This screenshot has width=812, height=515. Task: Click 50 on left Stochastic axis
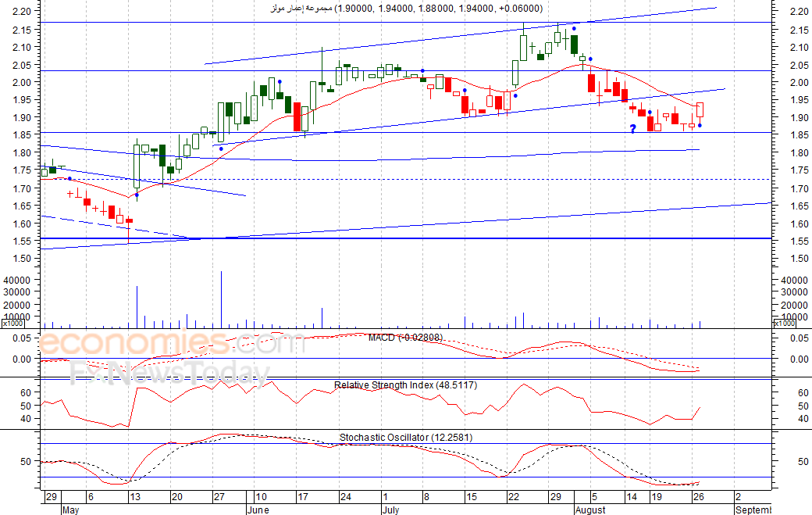click(x=26, y=461)
